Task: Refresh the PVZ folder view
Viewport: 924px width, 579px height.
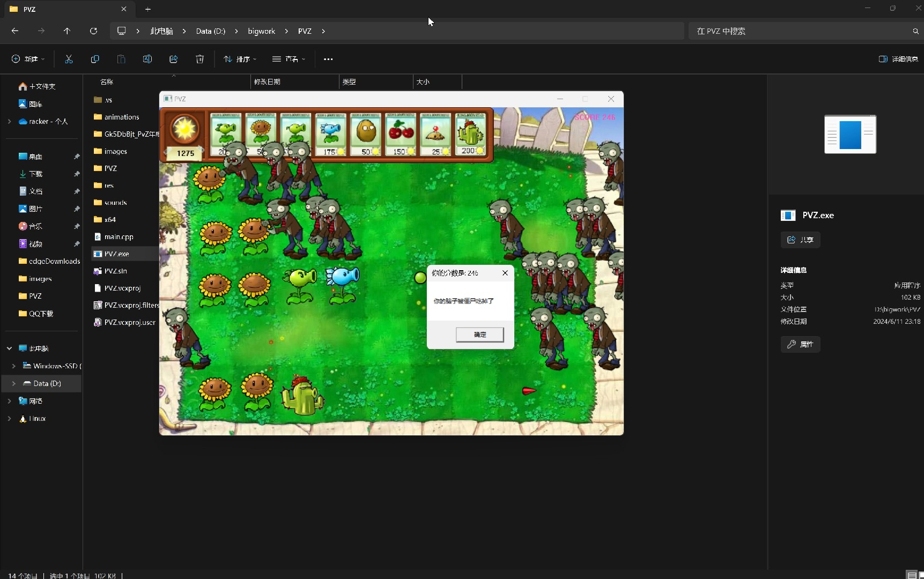Action: point(93,31)
